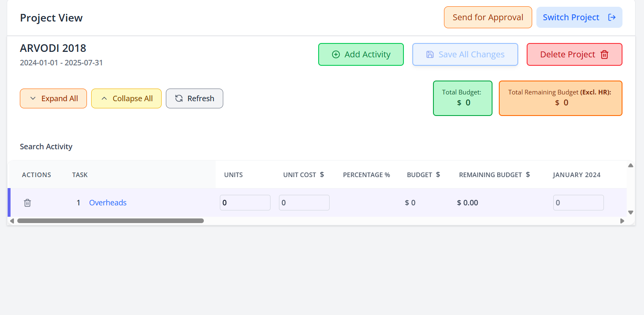The height and width of the screenshot is (315, 644).
Task: Focus the Units input for Overheads
Action: click(x=245, y=203)
